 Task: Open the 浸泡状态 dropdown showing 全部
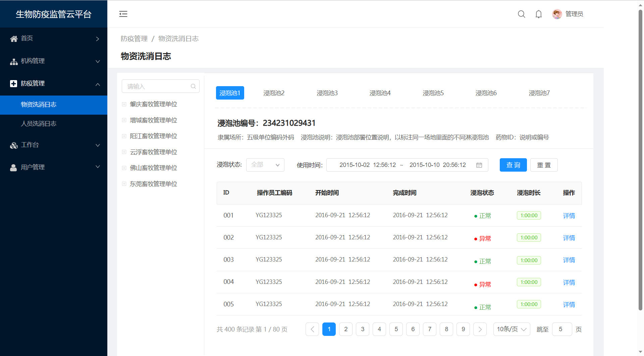pos(265,165)
